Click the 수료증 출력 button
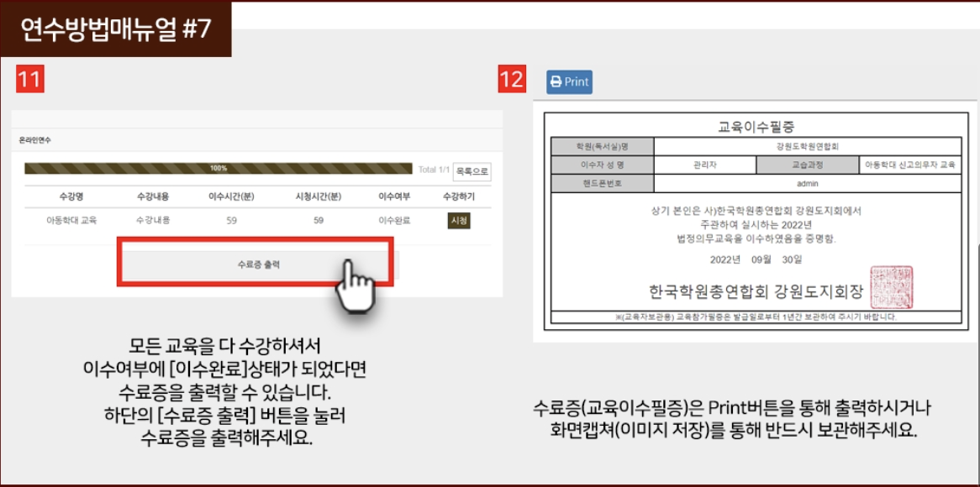The height and width of the screenshot is (487, 980). point(259,264)
